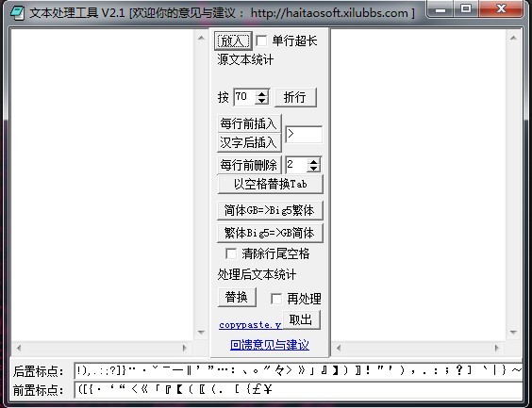532x408 pixels.
Task: Click 每行前插入 button
Action: point(249,123)
